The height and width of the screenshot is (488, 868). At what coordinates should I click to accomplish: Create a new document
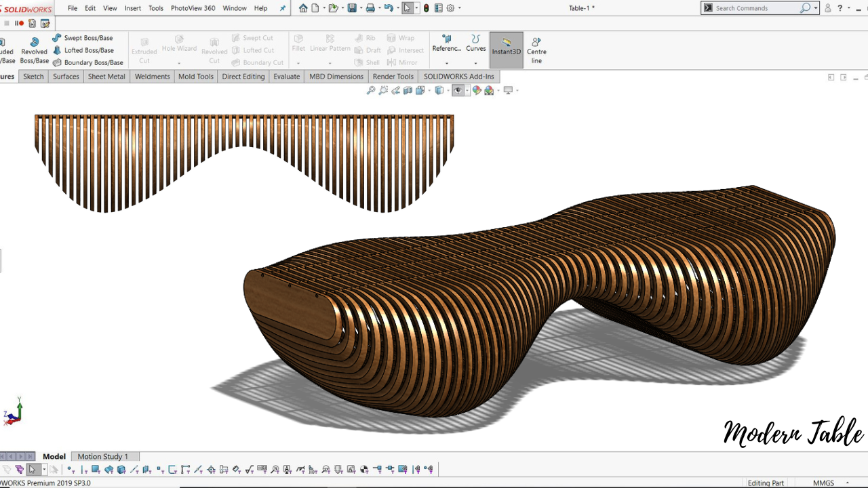pos(315,8)
